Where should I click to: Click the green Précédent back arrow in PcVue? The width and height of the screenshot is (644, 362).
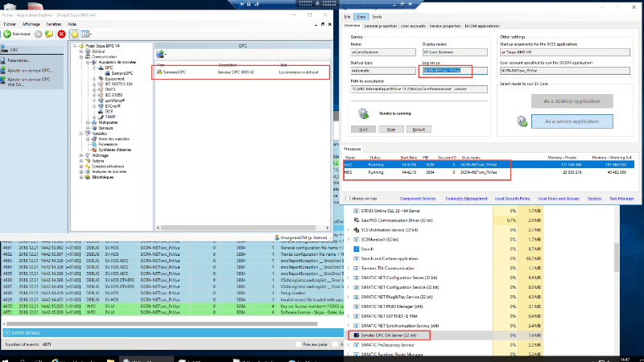click(x=7, y=34)
